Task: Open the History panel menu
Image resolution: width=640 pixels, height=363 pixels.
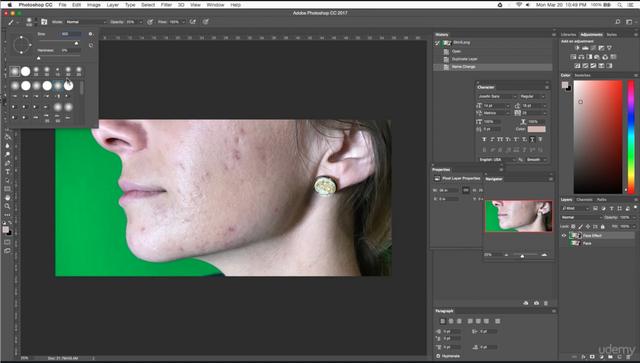Action: (x=553, y=35)
